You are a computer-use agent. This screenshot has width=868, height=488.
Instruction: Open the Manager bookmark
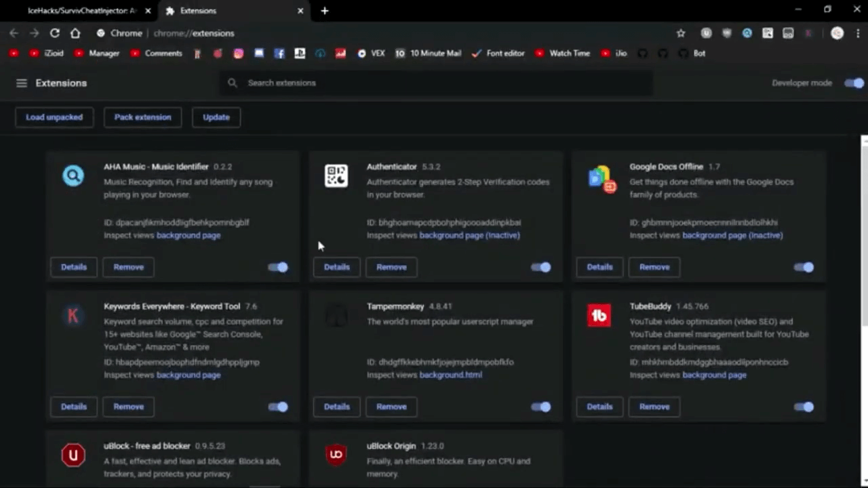click(97, 53)
